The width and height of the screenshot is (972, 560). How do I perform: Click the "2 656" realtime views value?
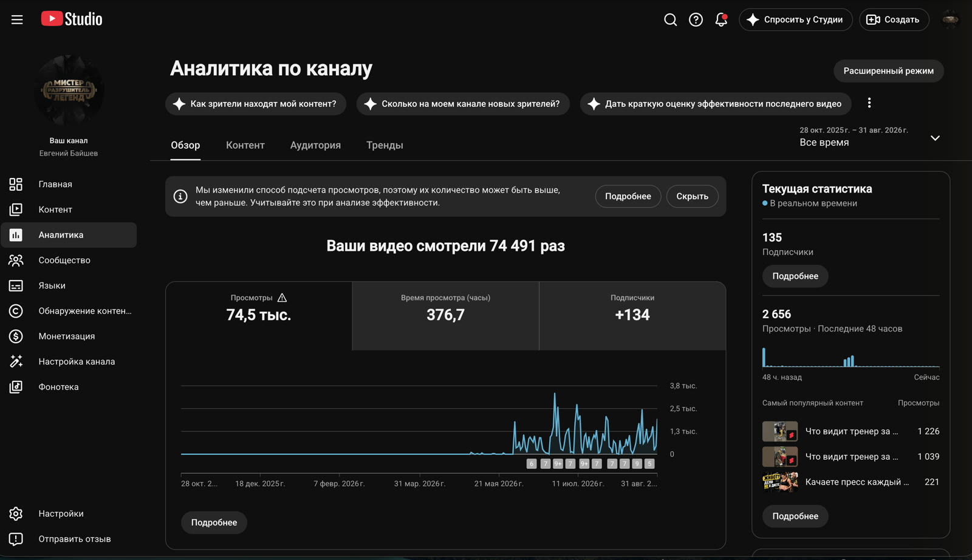pos(776,314)
